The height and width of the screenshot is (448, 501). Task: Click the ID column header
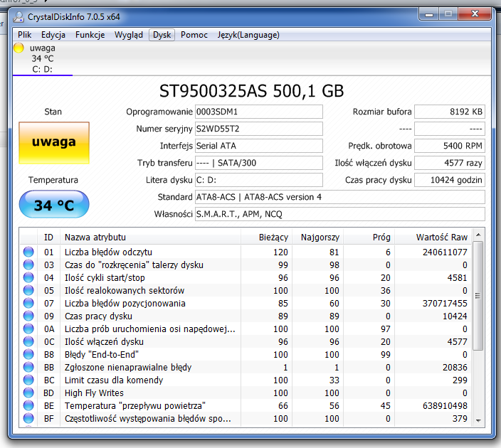(x=48, y=238)
